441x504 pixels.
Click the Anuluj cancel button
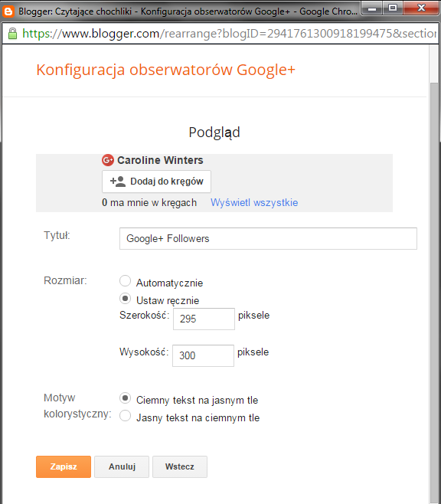(122, 466)
